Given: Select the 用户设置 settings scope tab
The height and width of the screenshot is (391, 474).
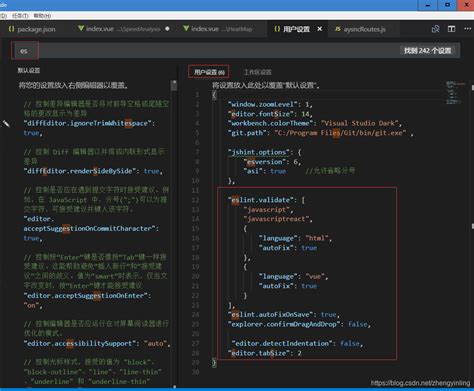Looking at the screenshot, I should (x=209, y=72).
